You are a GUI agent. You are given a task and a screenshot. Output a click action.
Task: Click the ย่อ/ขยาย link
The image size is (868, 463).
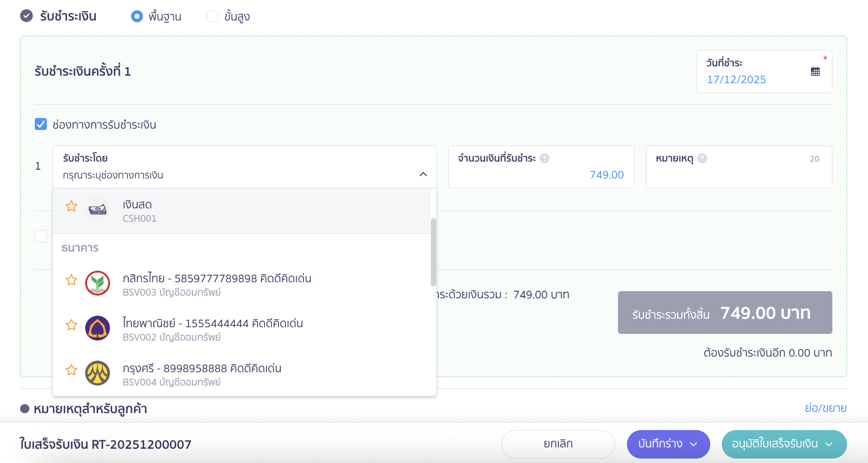825,408
